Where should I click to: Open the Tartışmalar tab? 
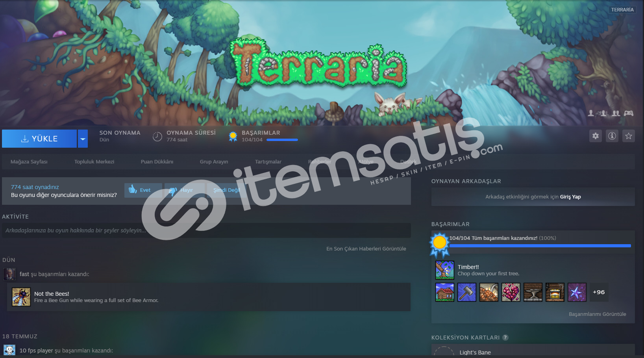coord(268,162)
